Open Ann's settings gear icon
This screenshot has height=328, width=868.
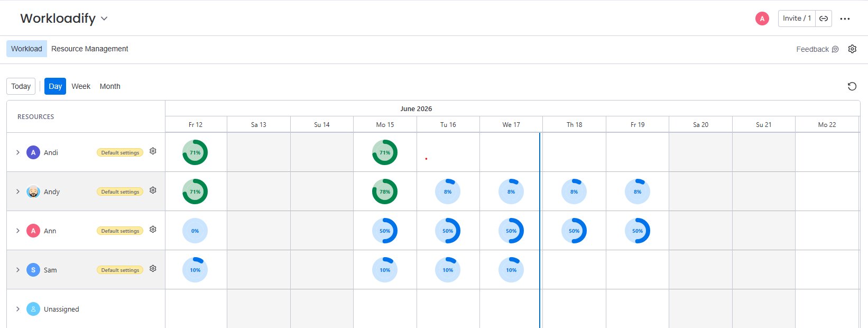coord(153,230)
